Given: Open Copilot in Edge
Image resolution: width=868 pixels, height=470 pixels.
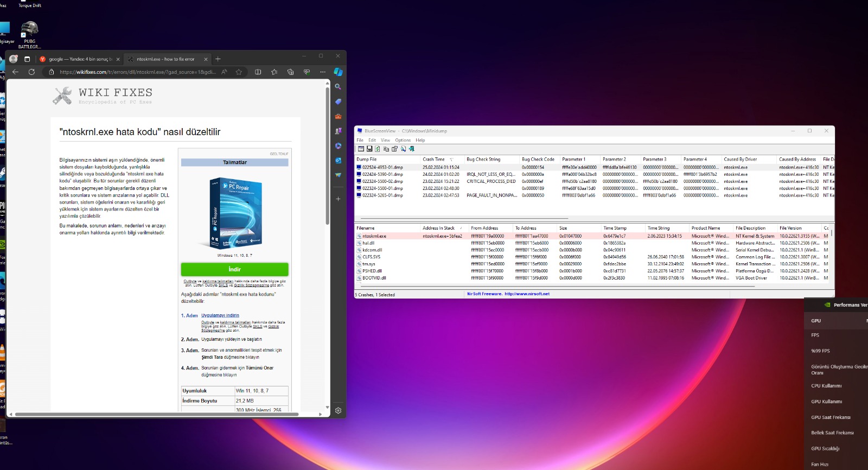Looking at the screenshot, I should 338,72.
